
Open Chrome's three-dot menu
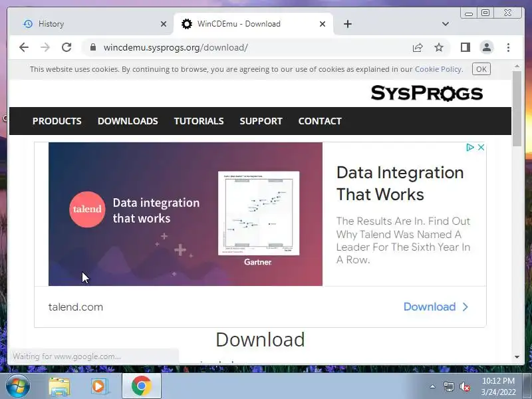tap(508, 47)
